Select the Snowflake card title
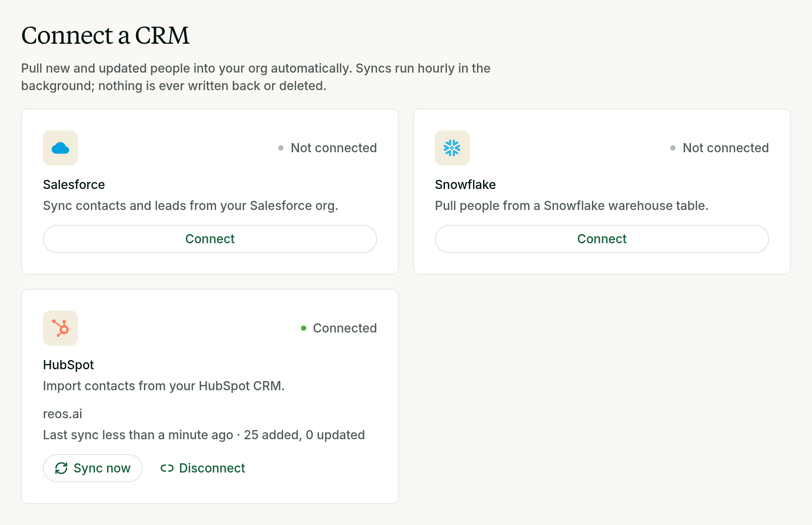 click(465, 185)
